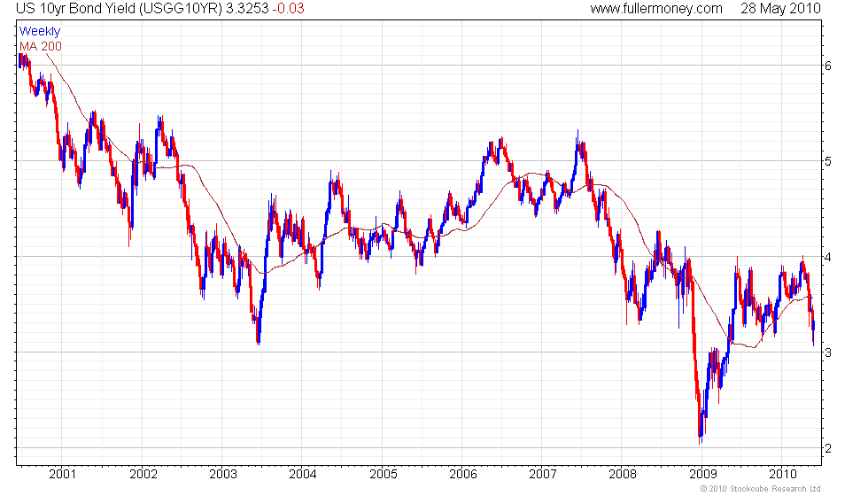Viewport: 868px width, 496px height.
Task: Select the 2008 year label on x-axis
Action: point(623,474)
